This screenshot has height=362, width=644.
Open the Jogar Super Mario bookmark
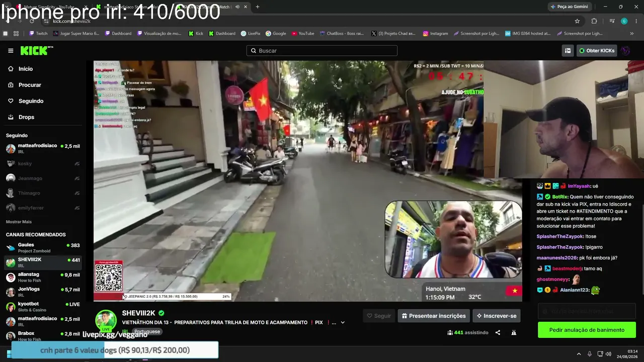pyautogui.click(x=76, y=34)
